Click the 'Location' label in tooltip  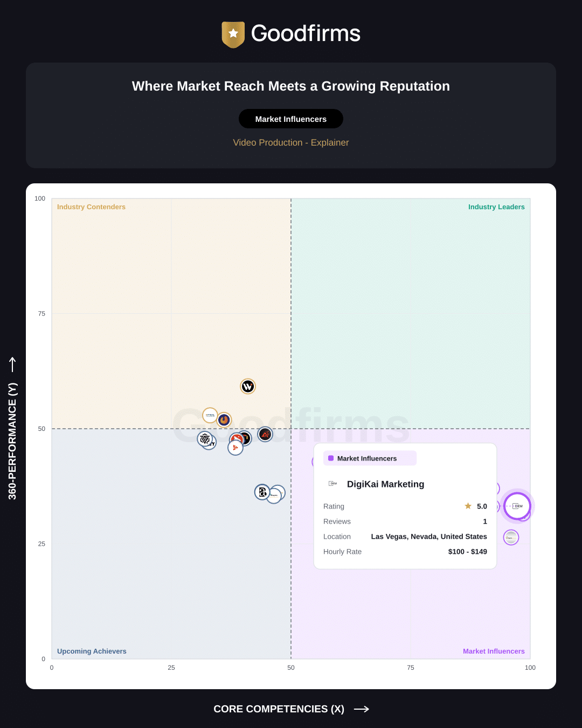337,537
